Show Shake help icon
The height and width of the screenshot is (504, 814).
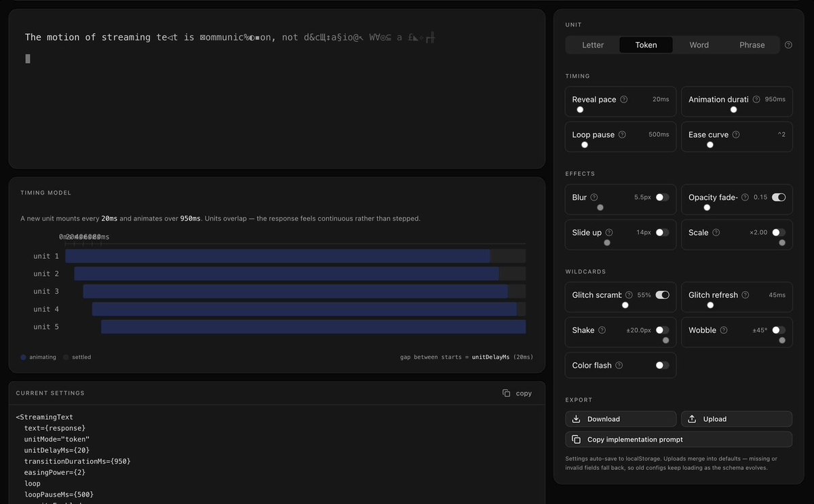(x=602, y=330)
